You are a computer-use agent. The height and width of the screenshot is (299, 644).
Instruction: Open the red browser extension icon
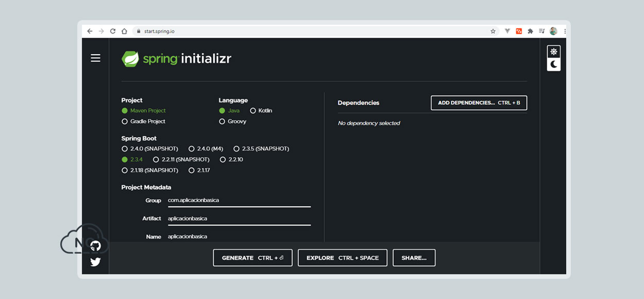(x=519, y=31)
